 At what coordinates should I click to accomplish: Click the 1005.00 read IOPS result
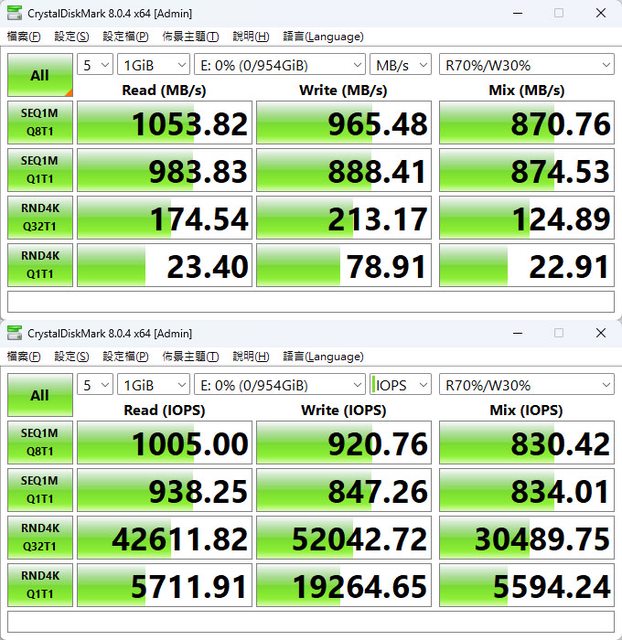(x=164, y=443)
